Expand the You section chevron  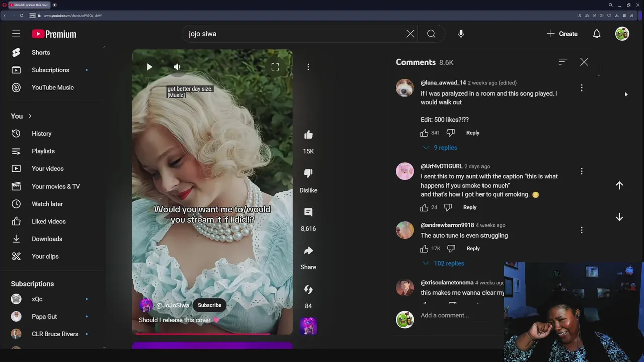point(30,116)
